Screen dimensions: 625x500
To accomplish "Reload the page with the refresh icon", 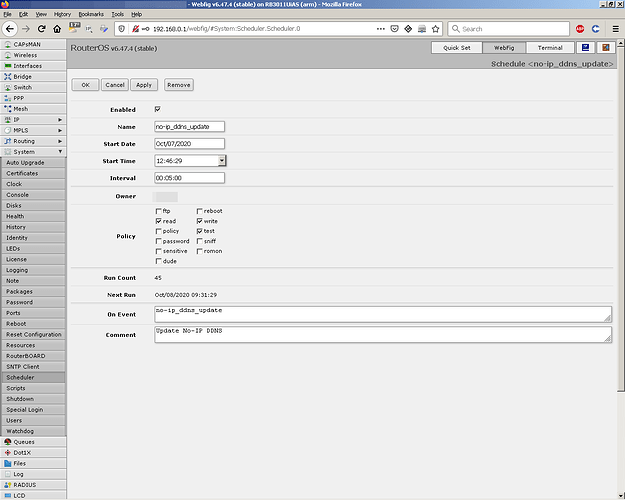I will [41, 29].
